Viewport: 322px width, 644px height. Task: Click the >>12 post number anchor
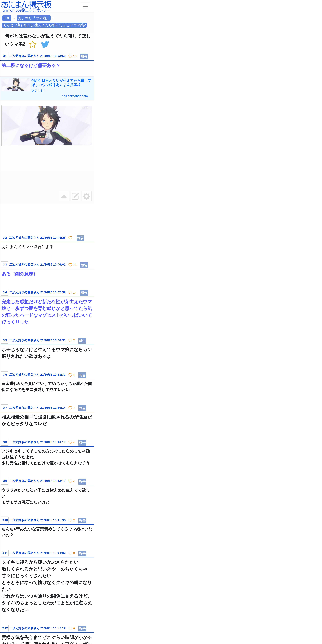5,628
